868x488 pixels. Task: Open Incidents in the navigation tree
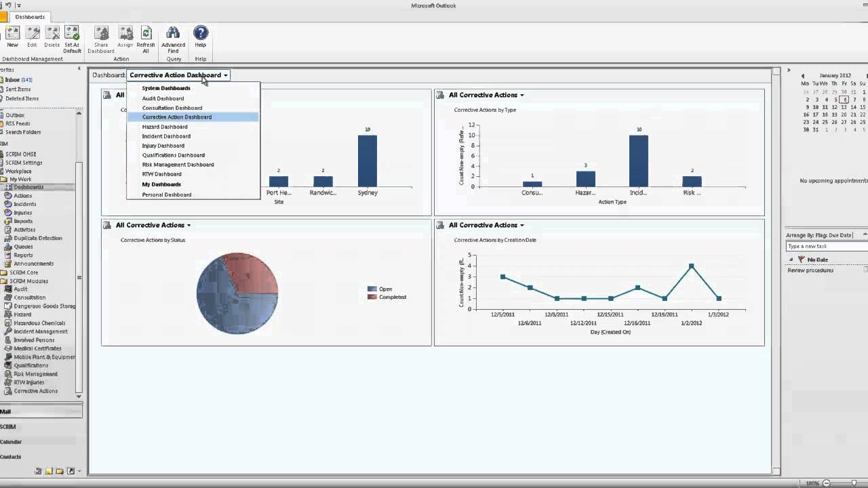click(x=24, y=204)
